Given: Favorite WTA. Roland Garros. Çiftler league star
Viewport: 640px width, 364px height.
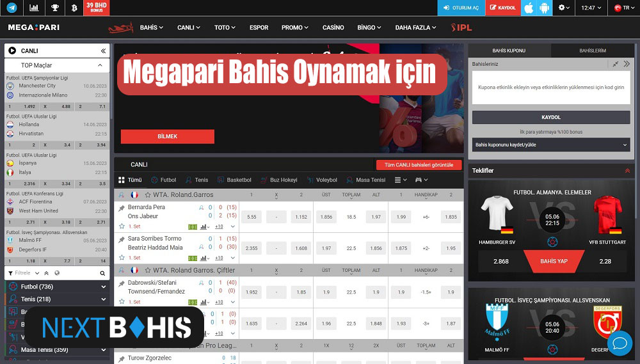Looking at the screenshot, I should click(148, 270).
